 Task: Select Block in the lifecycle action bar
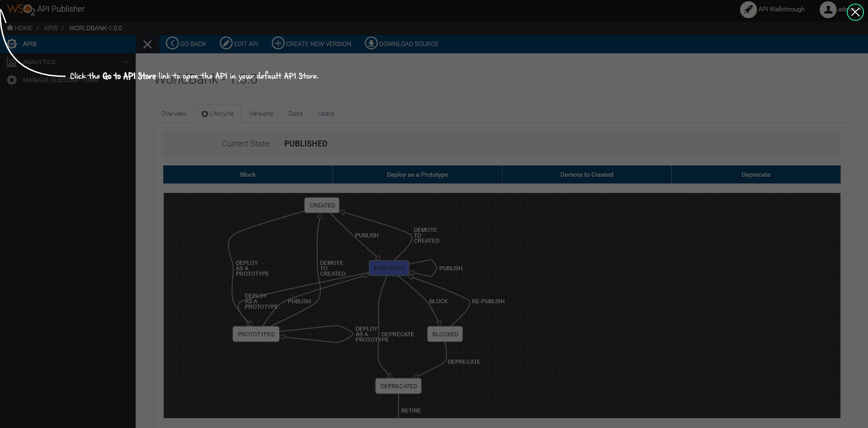247,174
